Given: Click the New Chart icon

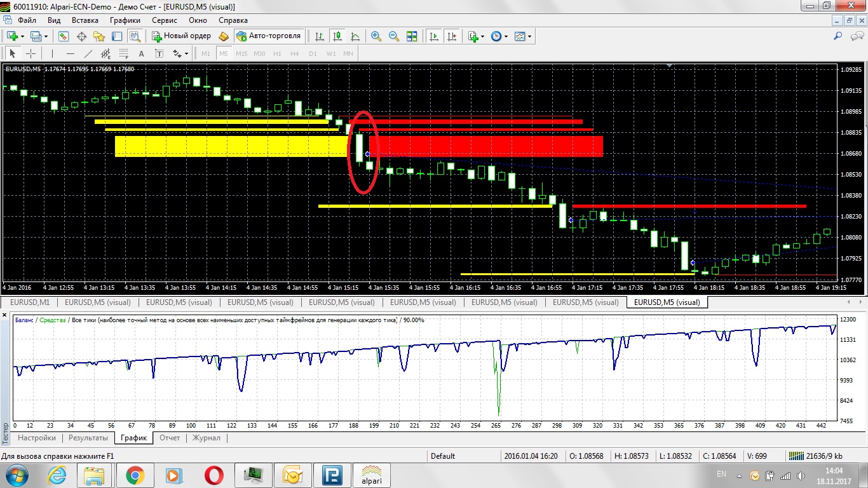Looking at the screenshot, I should (x=12, y=36).
